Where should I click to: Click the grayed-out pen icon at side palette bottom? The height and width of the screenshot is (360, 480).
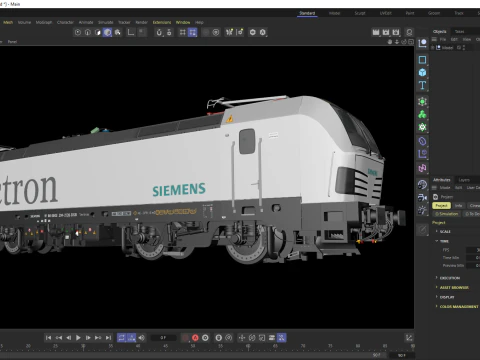click(x=422, y=230)
